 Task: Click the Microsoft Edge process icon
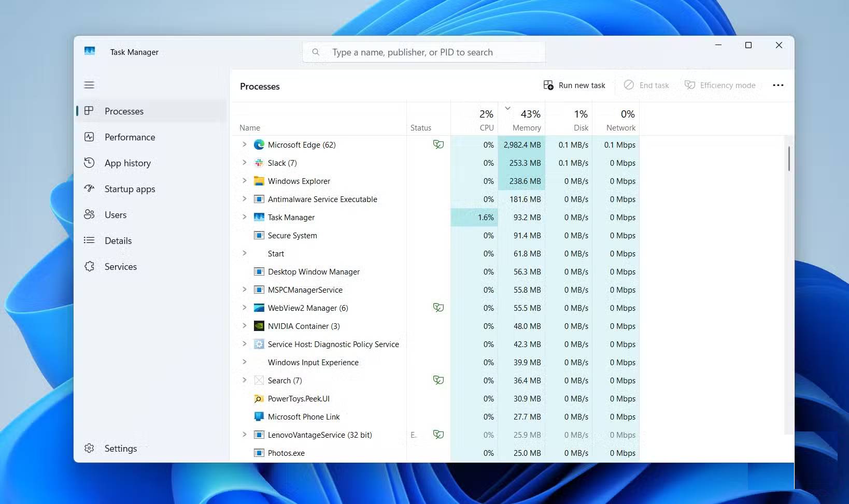click(259, 145)
